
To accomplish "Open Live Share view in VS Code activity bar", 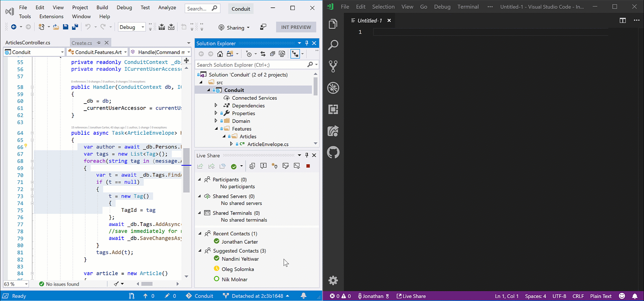I will (333, 131).
